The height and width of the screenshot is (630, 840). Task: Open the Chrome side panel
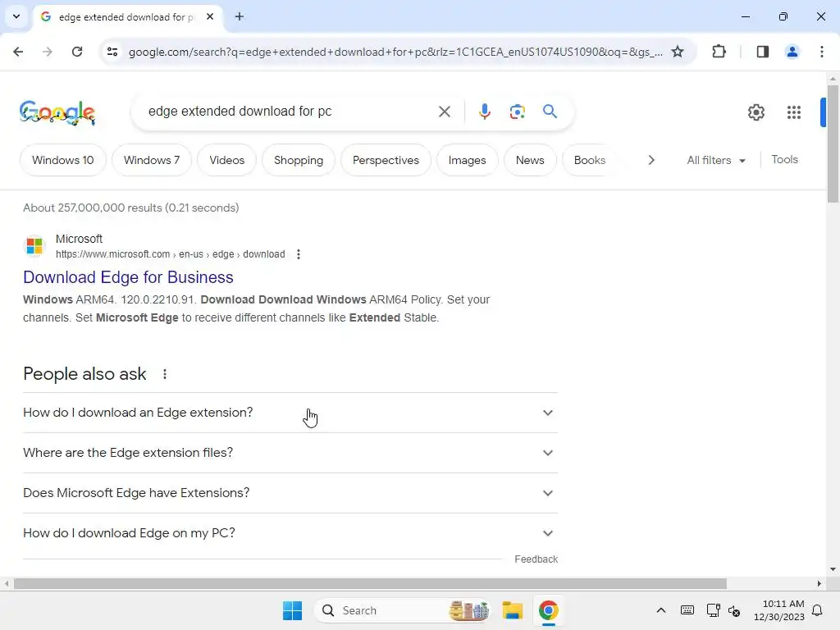(763, 52)
